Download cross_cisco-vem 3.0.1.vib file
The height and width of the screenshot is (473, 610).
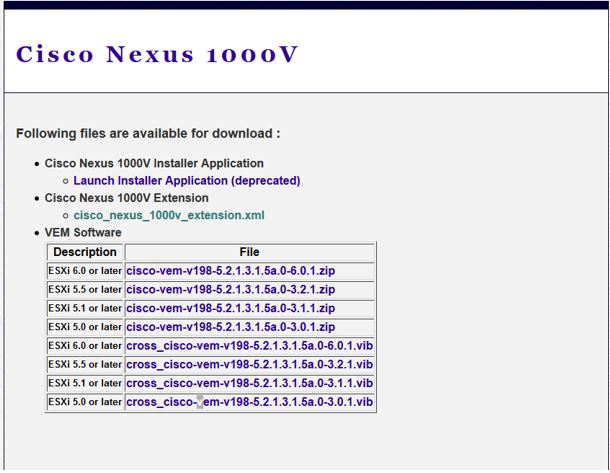pyautogui.click(x=250, y=402)
